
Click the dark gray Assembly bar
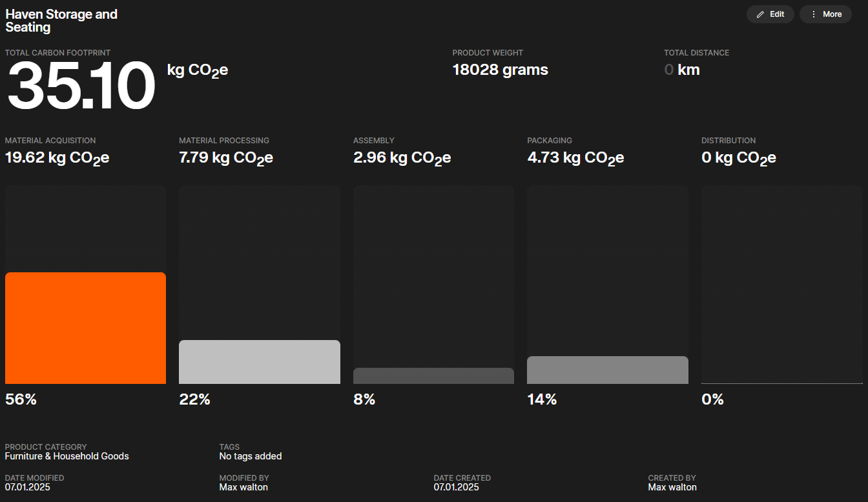[x=433, y=376]
